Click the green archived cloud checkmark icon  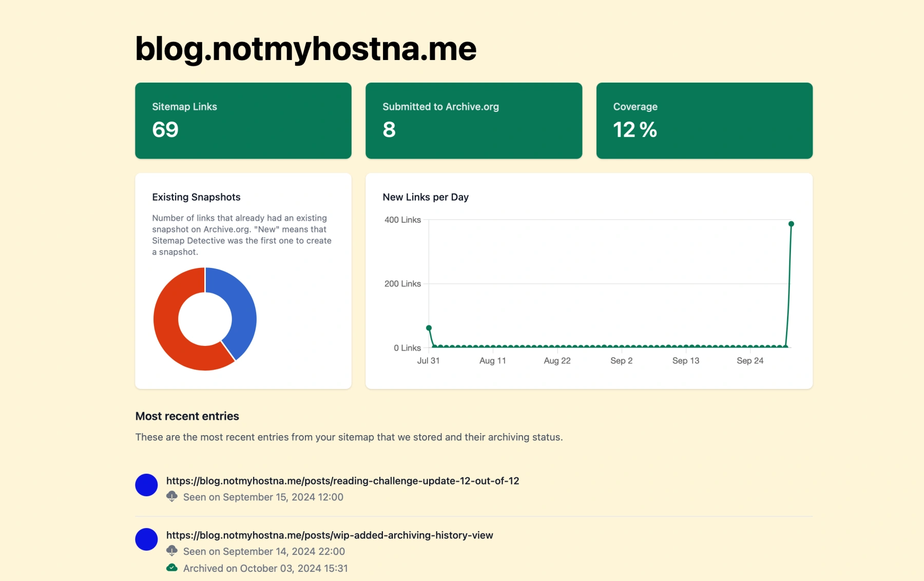pyautogui.click(x=172, y=568)
